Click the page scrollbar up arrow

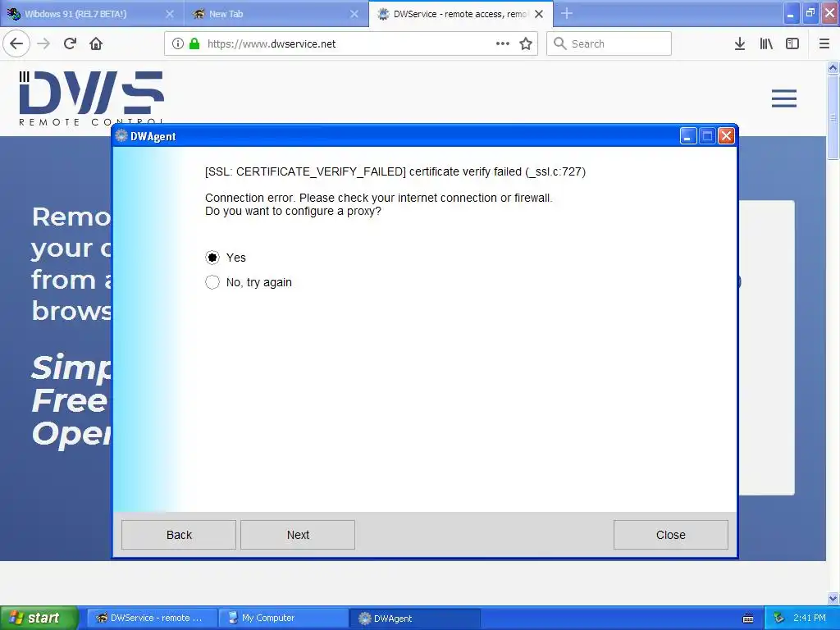[833, 67]
